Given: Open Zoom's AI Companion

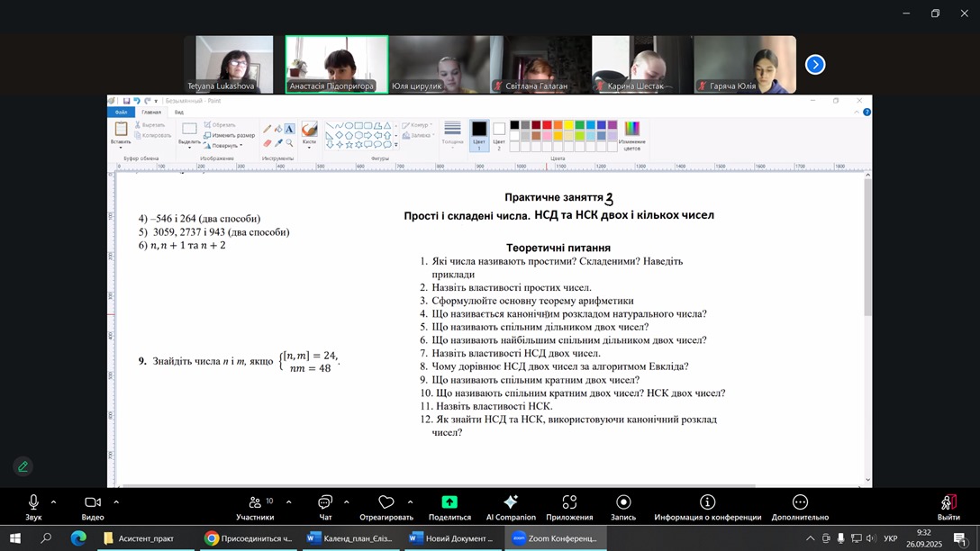Looking at the screenshot, I should click(x=511, y=507).
